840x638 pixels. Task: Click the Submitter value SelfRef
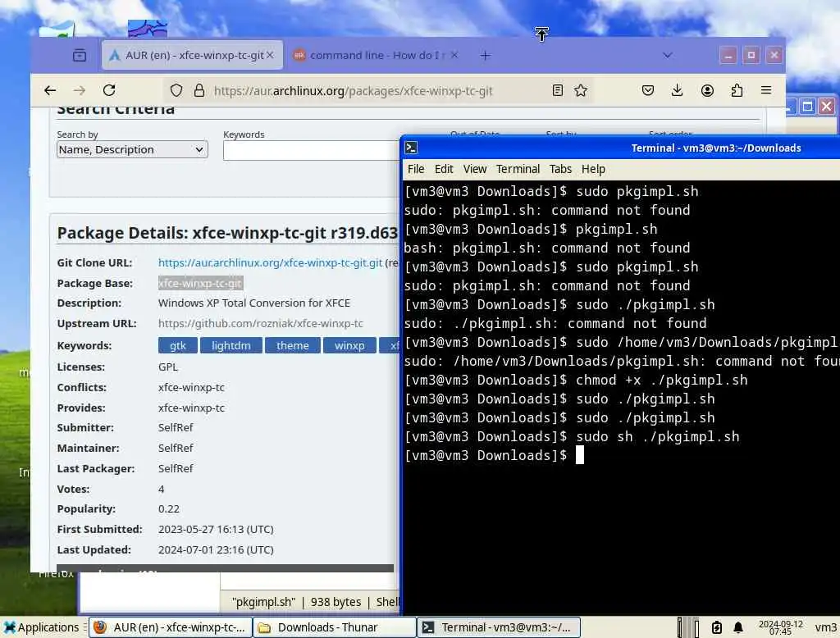[176, 427]
